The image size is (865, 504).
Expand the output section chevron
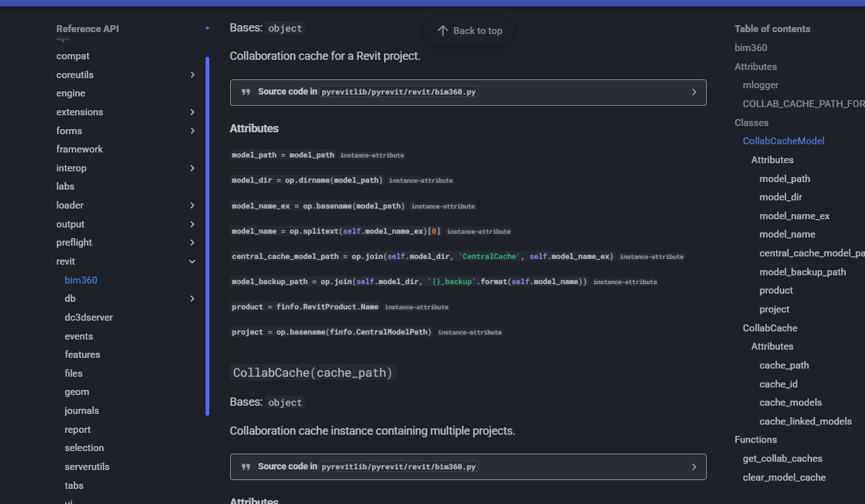click(192, 224)
